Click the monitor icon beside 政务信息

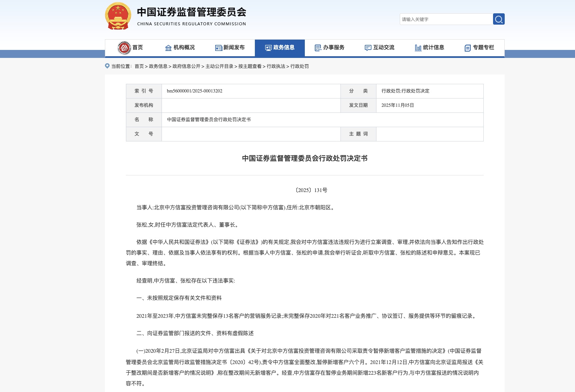pos(268,48)
